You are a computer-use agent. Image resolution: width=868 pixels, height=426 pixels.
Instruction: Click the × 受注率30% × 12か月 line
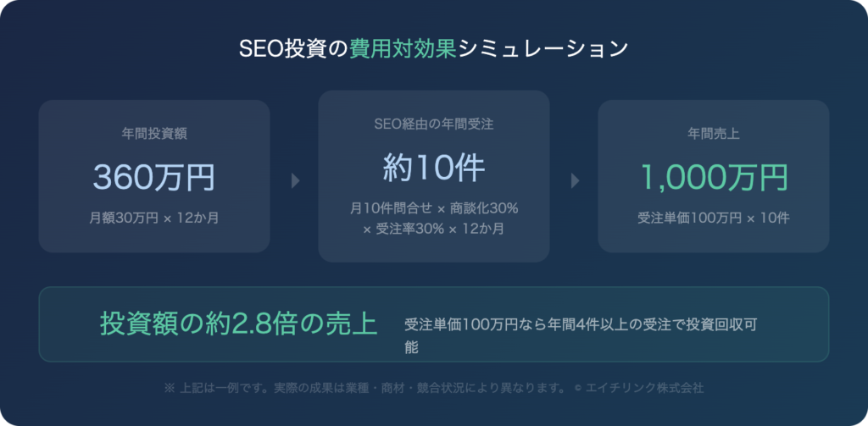[434, 229]
